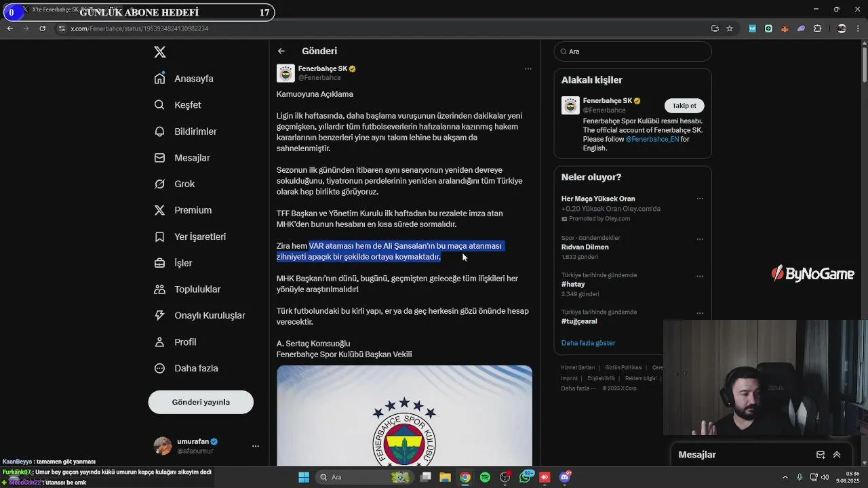Open Chrome three-dot menu
This screenshot has height=488, width=868.
[858, 28]
